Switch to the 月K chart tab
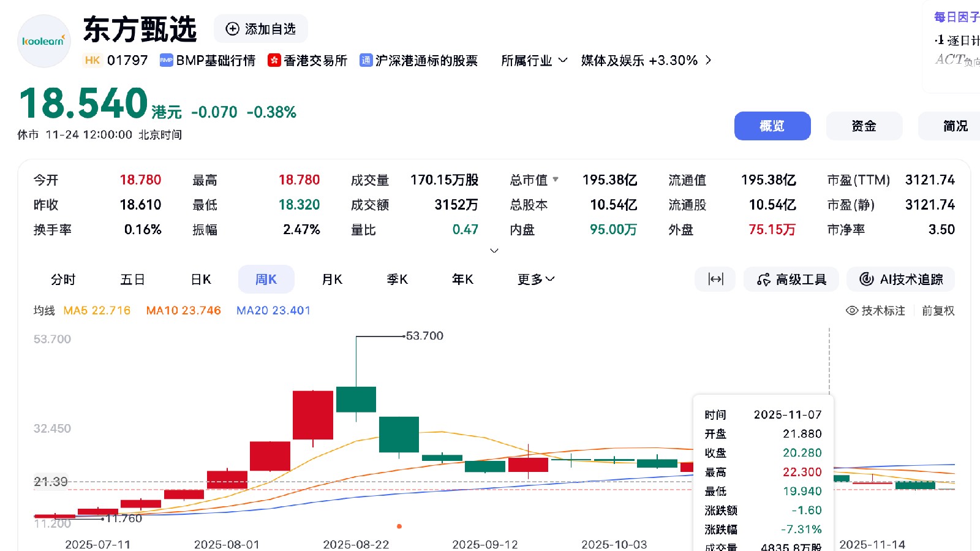980x551 pixels. (332, 279)
